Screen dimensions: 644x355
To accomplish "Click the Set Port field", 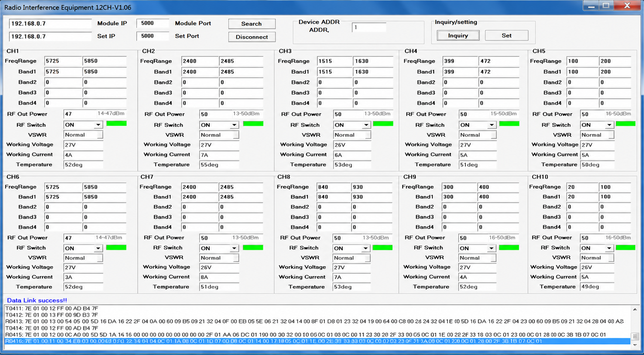I will [152, 36].
